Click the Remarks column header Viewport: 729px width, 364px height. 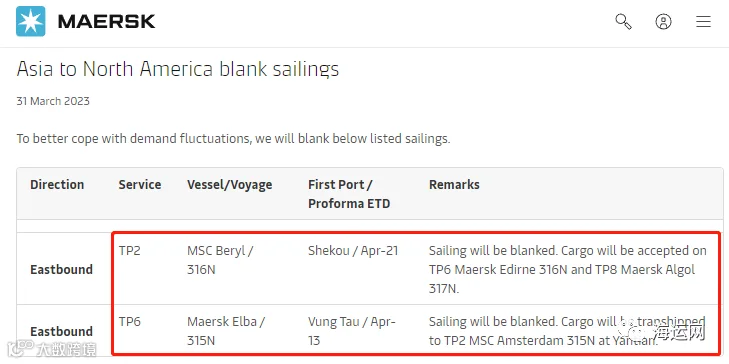pyautogui.click(x=454, y=185)
